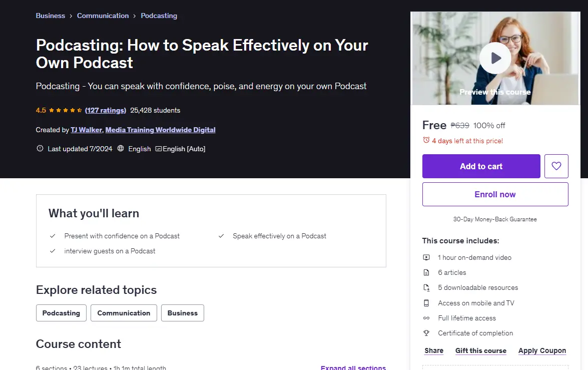Click the 'What you'll learn' heading
The image size is (588, 370).
pos(94,213)
